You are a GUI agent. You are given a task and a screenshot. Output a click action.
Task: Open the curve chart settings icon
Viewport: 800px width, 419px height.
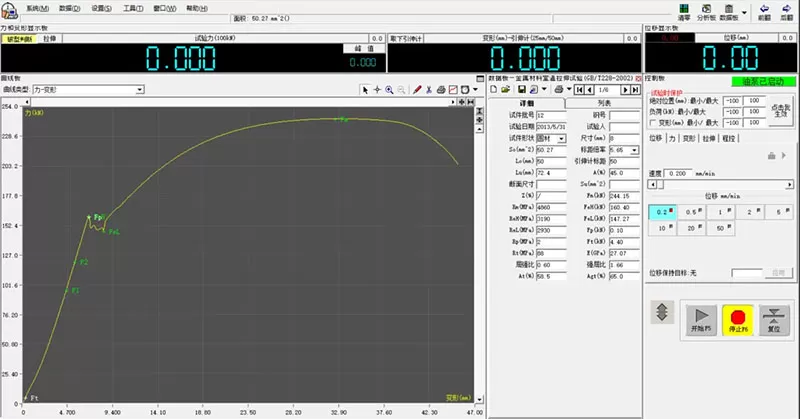[453, 90]
